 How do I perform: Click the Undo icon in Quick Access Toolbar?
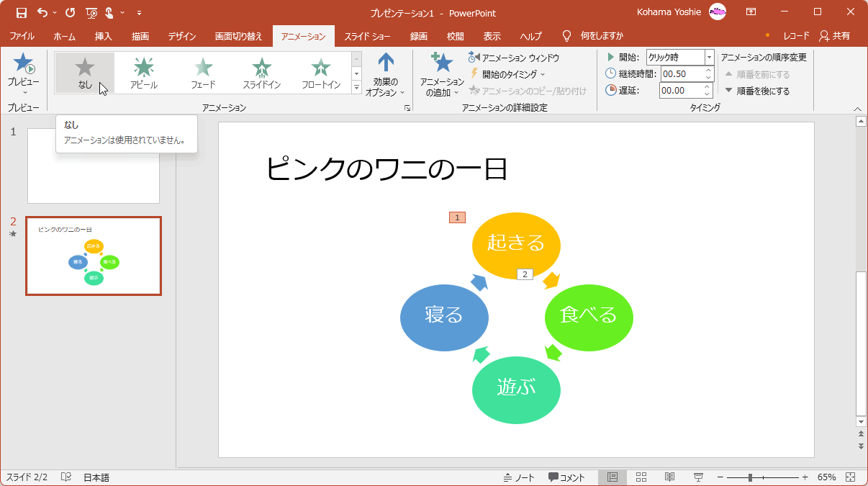click(x=40, y=13)
